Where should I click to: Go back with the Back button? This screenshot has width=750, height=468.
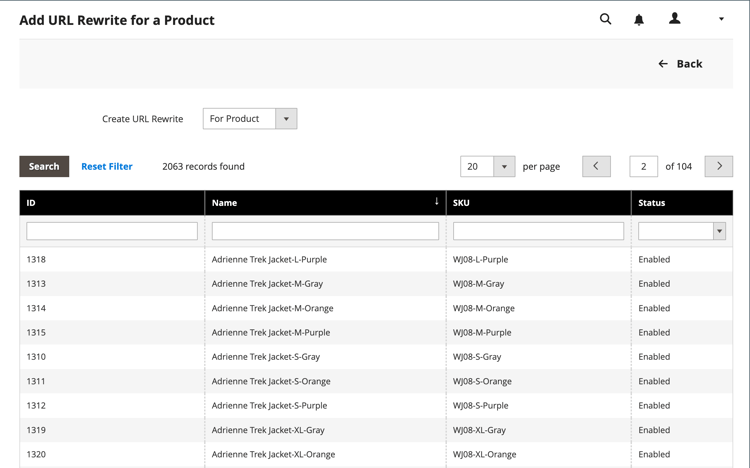[680, 64]
